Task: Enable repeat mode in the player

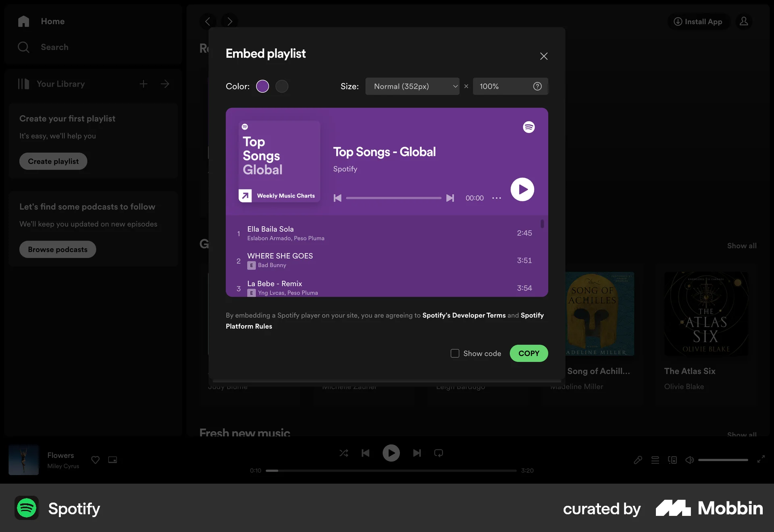Action: tap(438, 453)
